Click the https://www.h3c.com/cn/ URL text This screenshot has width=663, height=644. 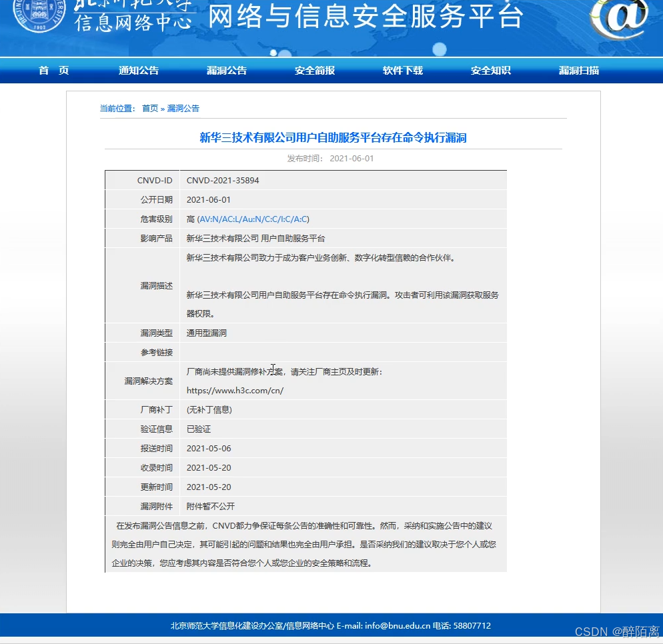point(235,391)
